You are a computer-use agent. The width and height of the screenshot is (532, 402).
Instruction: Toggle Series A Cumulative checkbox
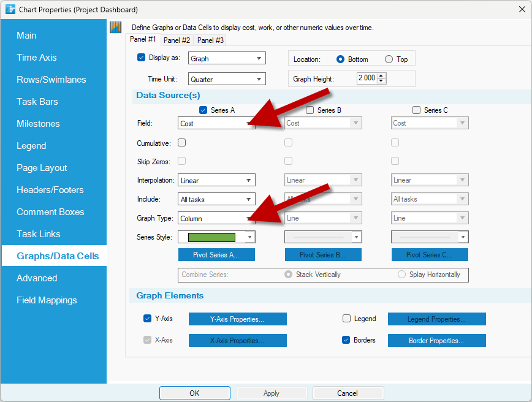click(x=182, y=143)
